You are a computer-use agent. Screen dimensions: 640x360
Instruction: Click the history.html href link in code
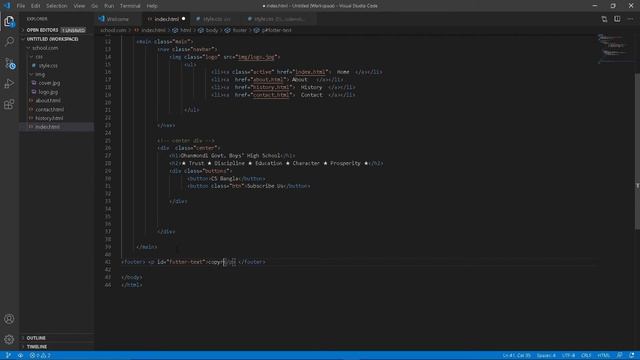click(x=271, y=87)
